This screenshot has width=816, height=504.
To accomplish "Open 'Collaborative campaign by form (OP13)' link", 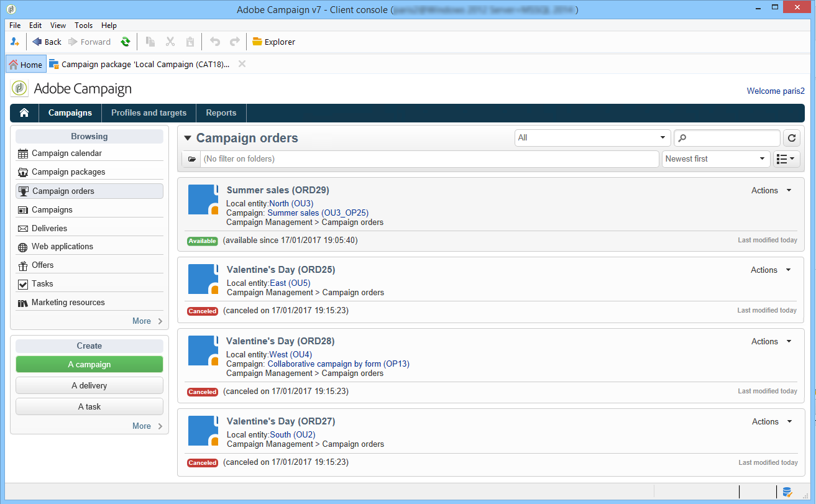I will [339, 364].
